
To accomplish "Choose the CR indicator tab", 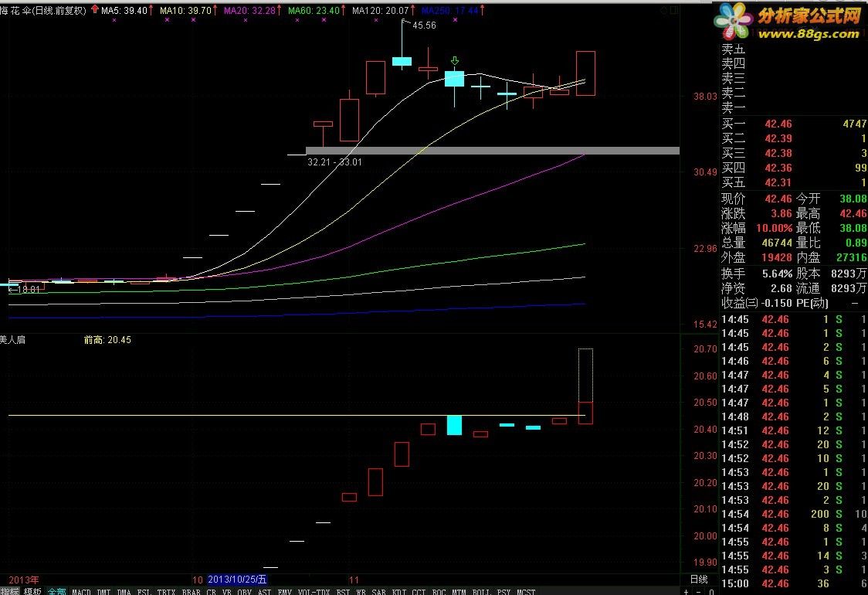I will (211, 592).
